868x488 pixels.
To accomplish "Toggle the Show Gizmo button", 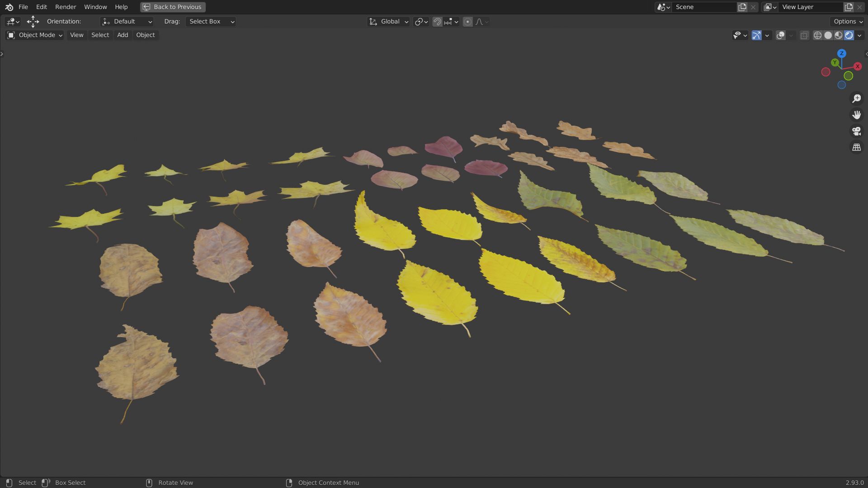I will [756, 35].
